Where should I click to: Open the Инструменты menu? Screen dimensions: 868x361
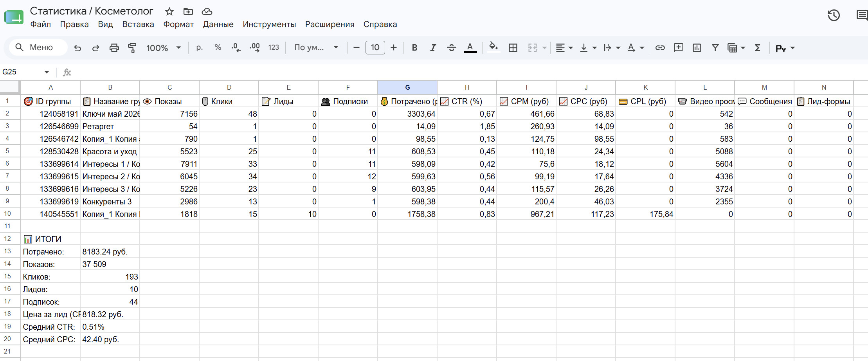(269, 24)
